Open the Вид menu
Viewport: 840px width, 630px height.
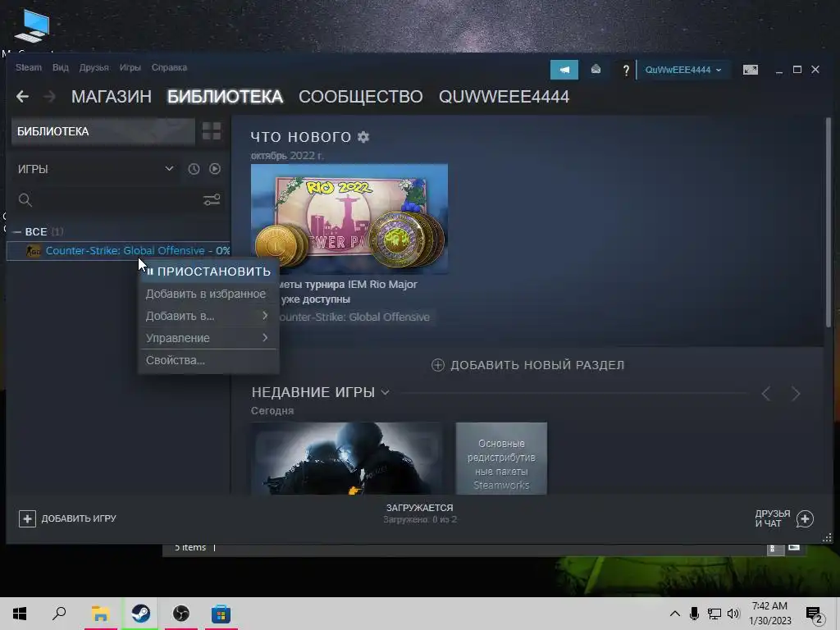(61, 67)
